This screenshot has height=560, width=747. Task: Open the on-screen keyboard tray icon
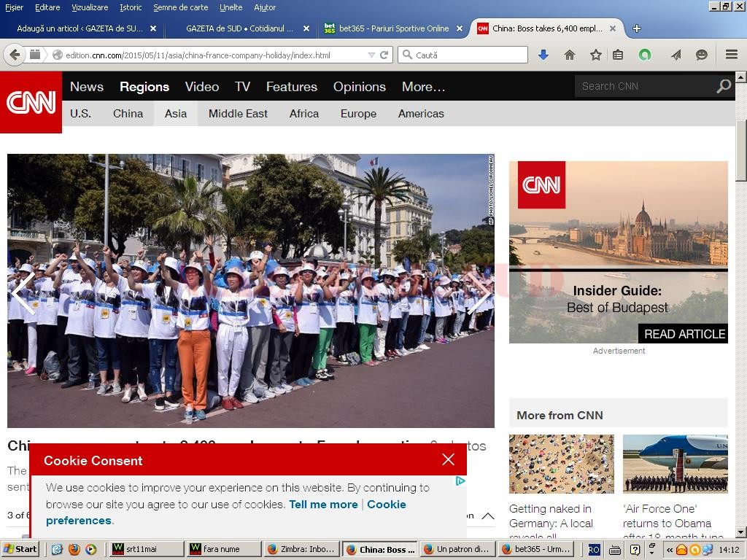tap(615, 550)
